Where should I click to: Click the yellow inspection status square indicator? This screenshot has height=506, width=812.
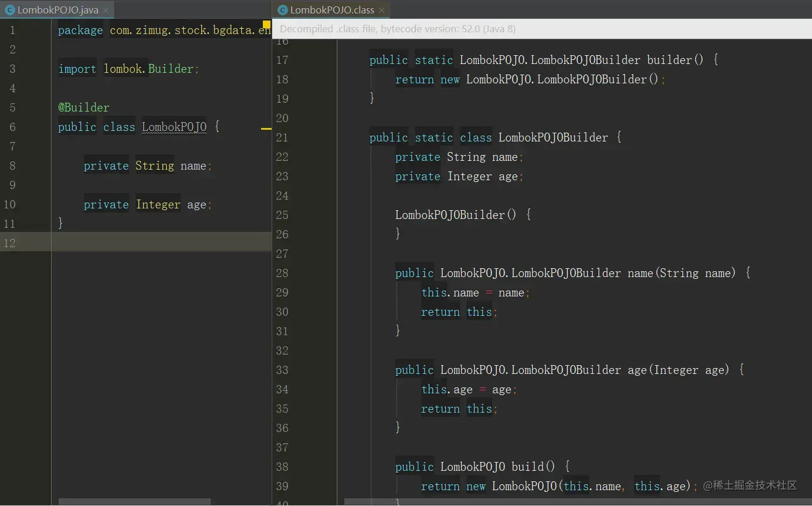point(266,25)
